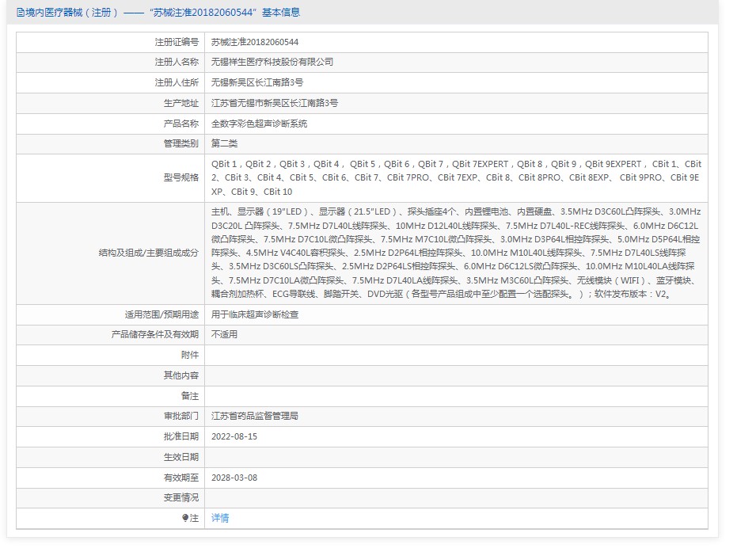Viewport: 756px width, 552px height.
Task: Click the 附件 row label
Action: coord(189,355)
